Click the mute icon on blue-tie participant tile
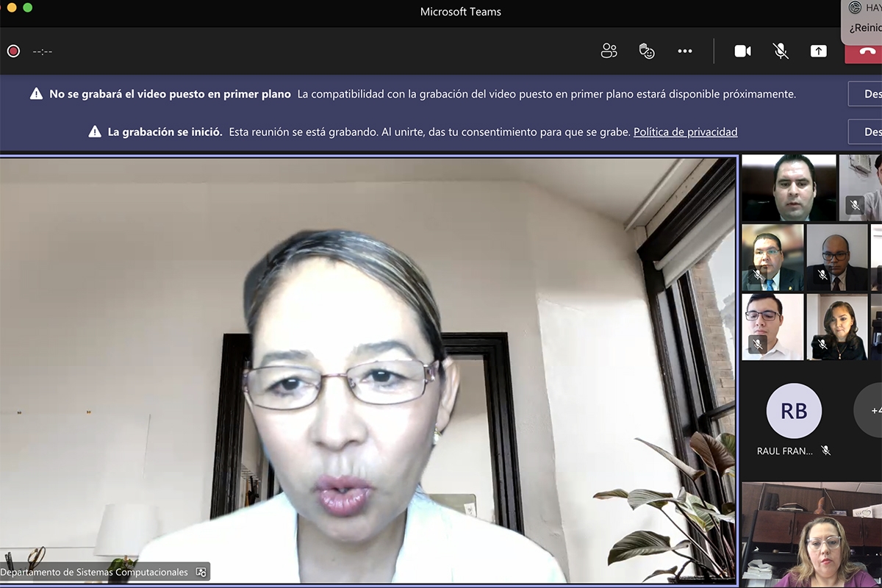This screenshot has width=882, height=588. 758,275
